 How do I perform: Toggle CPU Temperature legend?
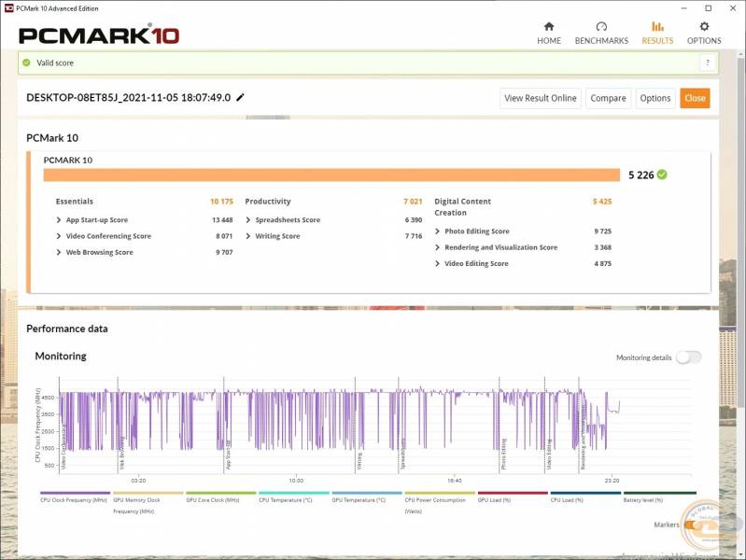point(293,497)
